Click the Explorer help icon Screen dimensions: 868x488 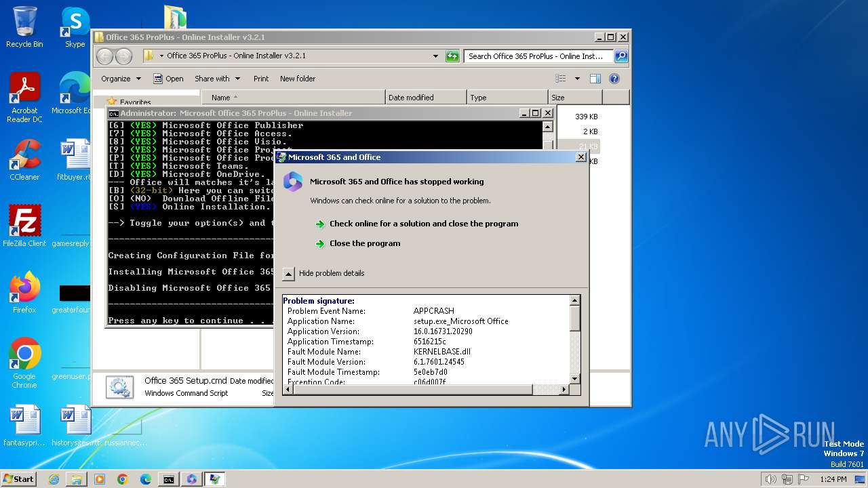pos(614,79)
